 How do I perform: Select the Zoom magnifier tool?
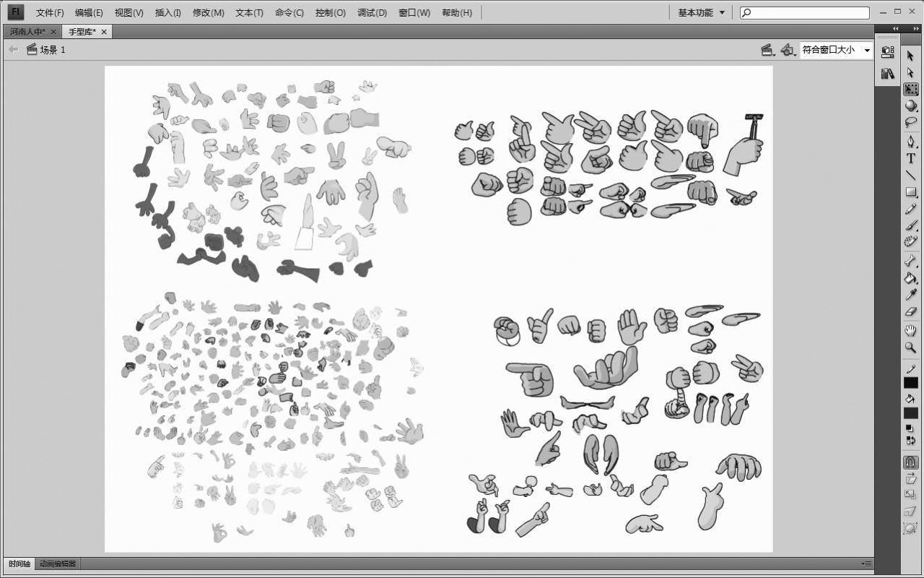(x=910, y=348)
